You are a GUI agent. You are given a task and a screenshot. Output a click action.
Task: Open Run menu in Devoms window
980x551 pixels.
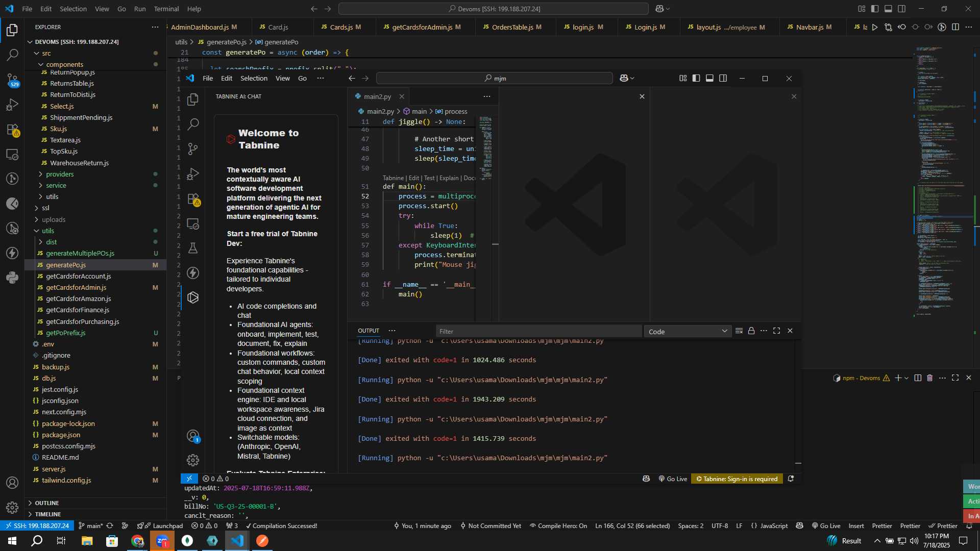(x=140, y=9)
